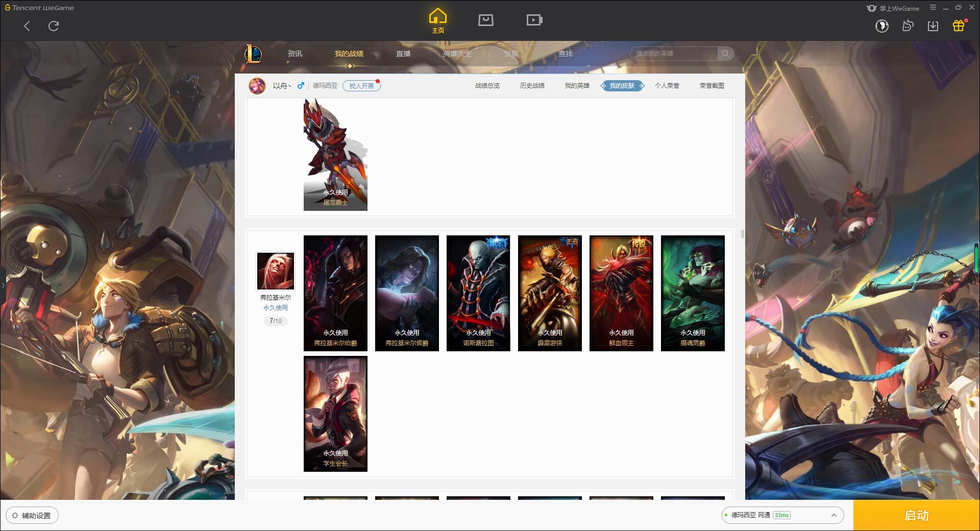This screenshot has height=531, width=980.
Task: Switch to 个人荣誉 sub-tab
Action: coord(667,86)
